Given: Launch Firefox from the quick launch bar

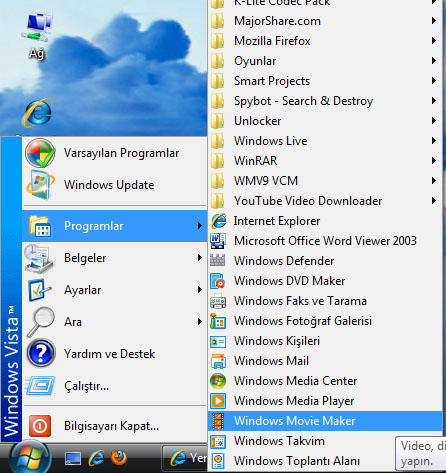Looking at the screenshot, I should (119, 458).
